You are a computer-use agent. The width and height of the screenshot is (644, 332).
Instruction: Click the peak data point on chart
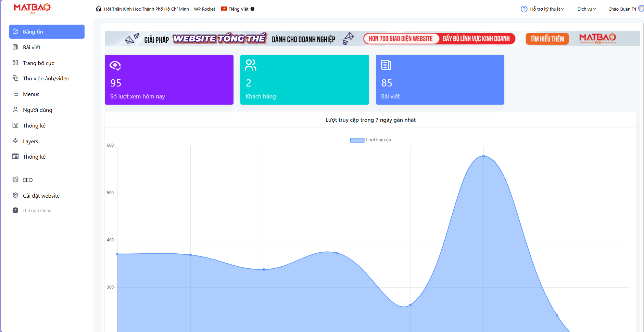pos(483,156)
